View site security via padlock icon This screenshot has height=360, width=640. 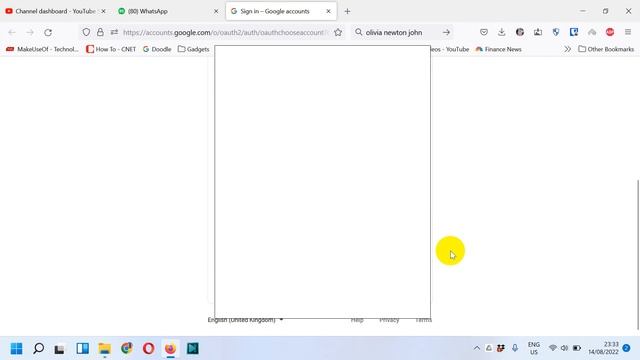[100, 32]
